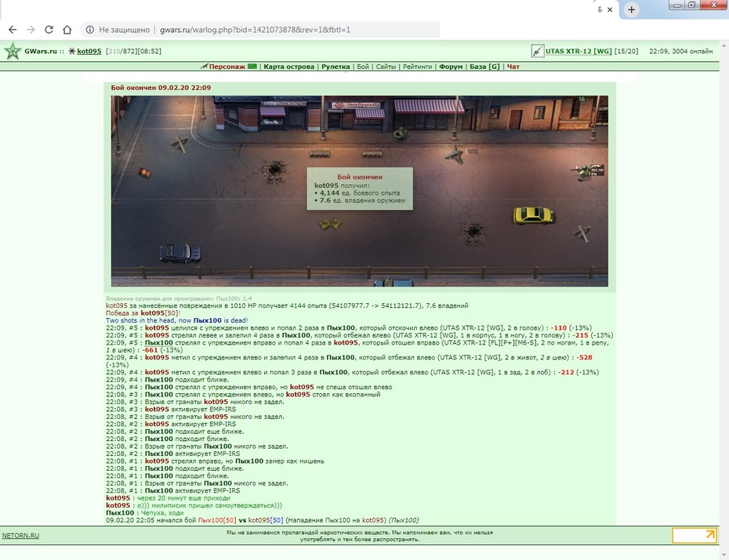
Task: Click 'Бой окончен 09.02.20 22:09' heading
Action: [161, 87]
